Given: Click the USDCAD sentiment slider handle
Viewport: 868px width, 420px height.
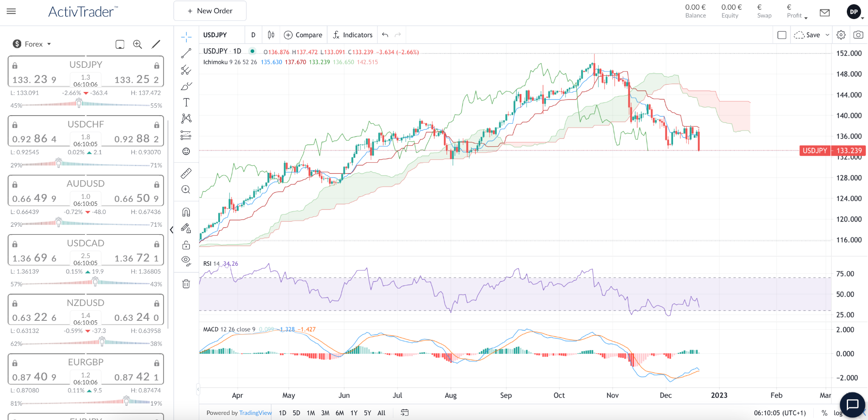Looking at the screenshot, I should (x=95, y=281).
